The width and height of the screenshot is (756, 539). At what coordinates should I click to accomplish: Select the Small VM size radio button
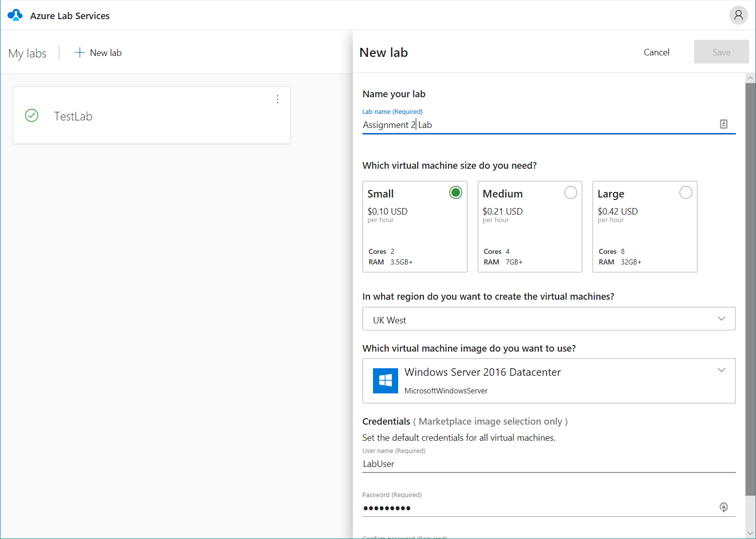tap(456, 192)
